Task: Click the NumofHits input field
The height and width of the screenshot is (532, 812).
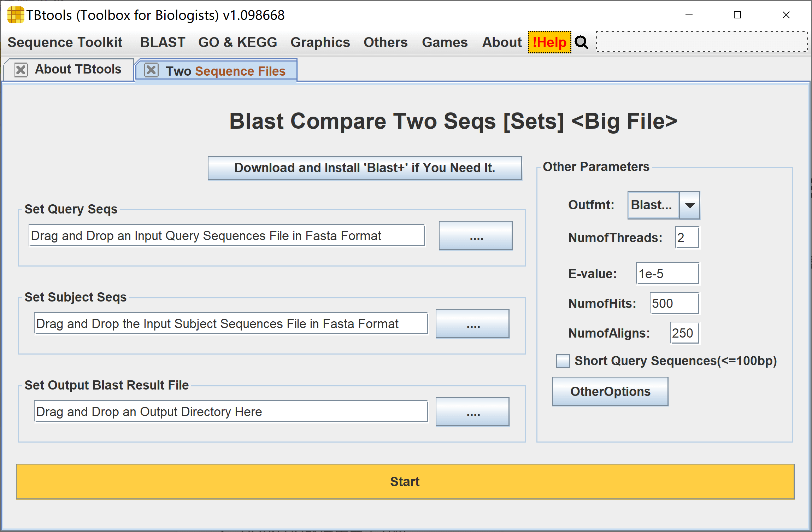Action: (x=674, y=304)
